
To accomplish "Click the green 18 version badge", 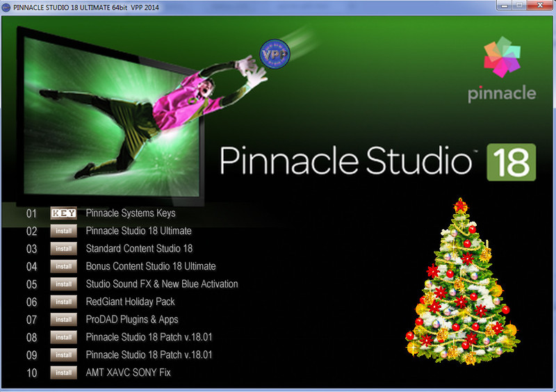I will 512,162.
